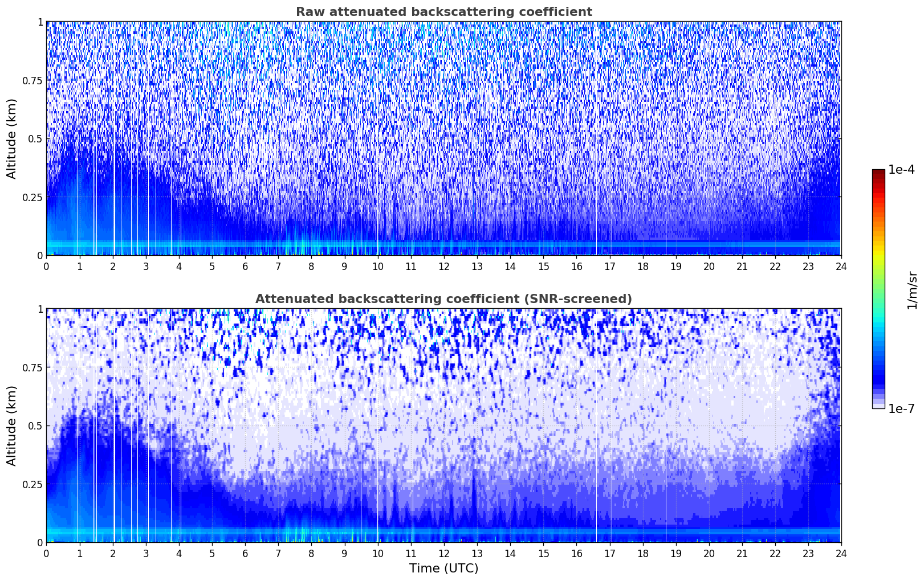Click the '1/m/sr' colorbar unit label
The height and width of the screenshot is (581, 924).
point(912,289)
